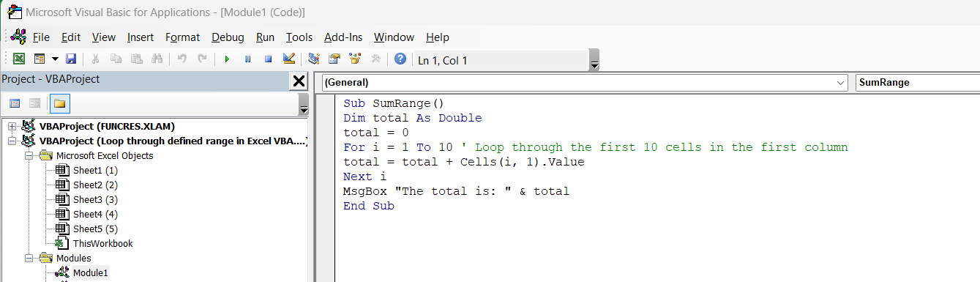980x282 pixels.
Task: Open the Help menu
Action: pos(437,37)
